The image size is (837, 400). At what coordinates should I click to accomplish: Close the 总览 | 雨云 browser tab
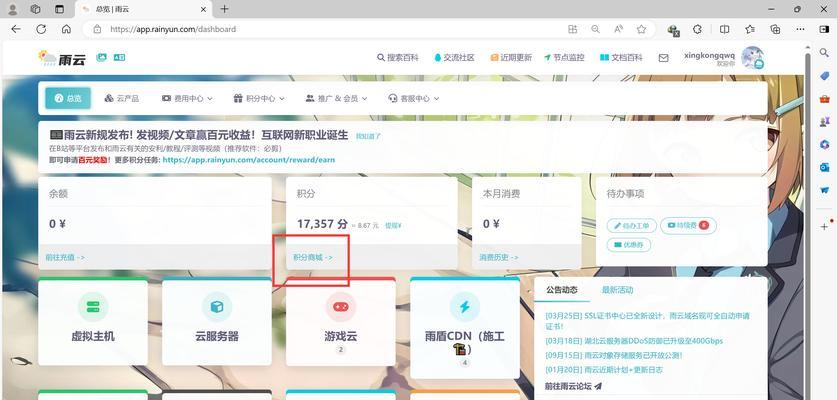(203, 9)
